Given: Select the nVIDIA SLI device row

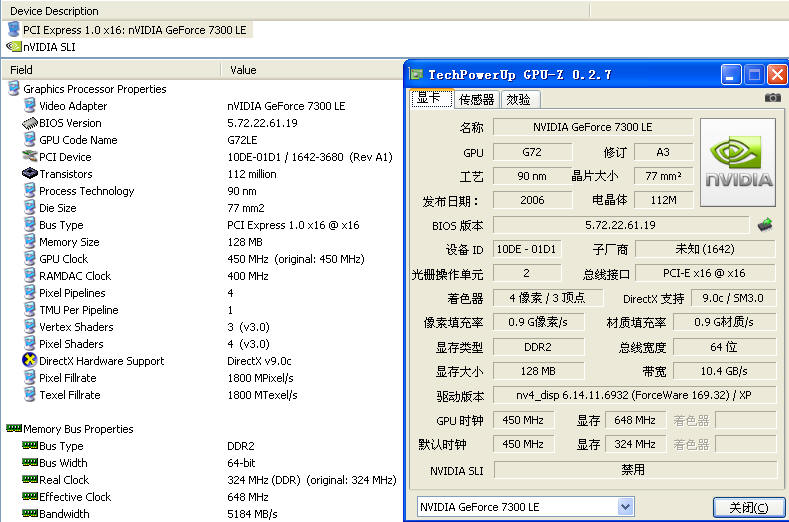Looking at the screenshot, I should (41, 47).
